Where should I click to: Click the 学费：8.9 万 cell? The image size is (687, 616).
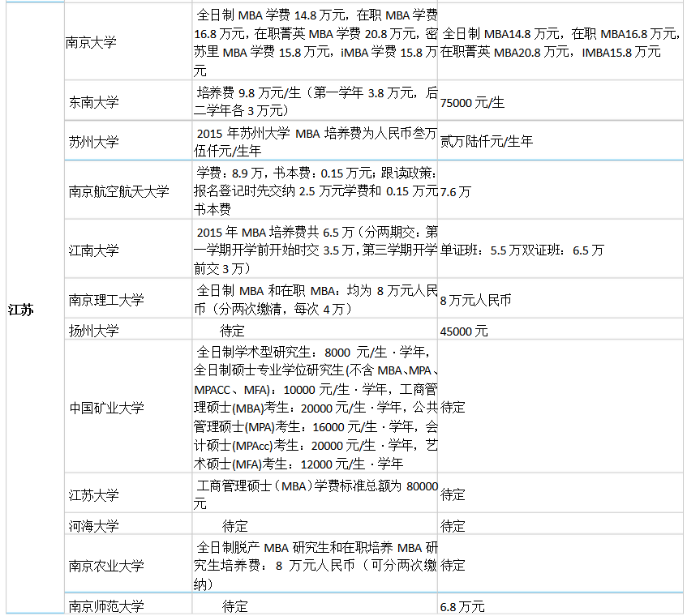point(315,190)
